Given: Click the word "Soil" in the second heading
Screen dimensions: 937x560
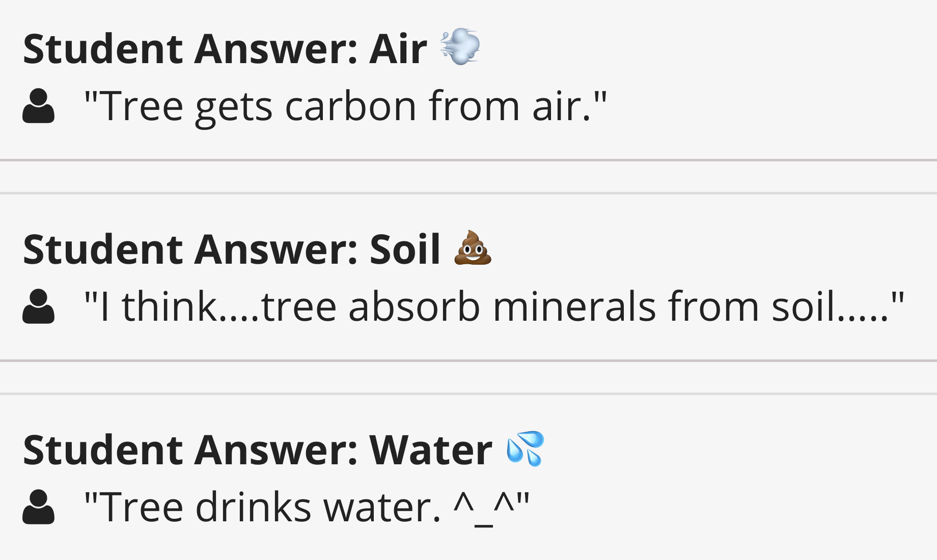Looking at the screenshot, I should [x=405, y=249].
